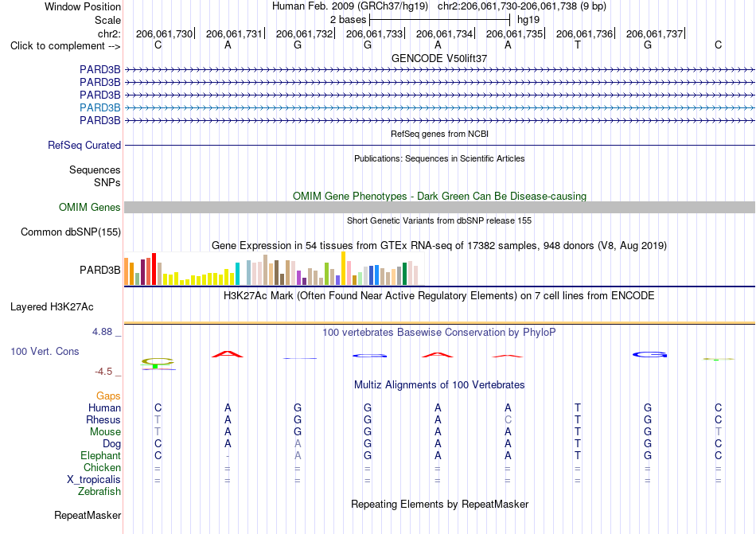Click coordinate label 206,061,735

[514, 33]
